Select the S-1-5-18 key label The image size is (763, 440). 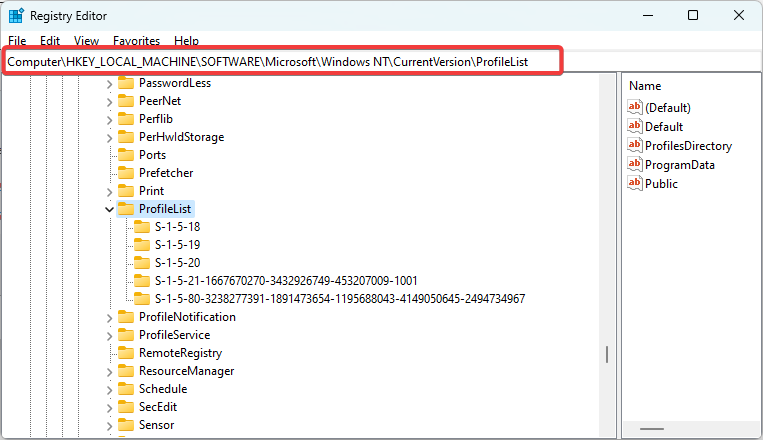[178, 227]
